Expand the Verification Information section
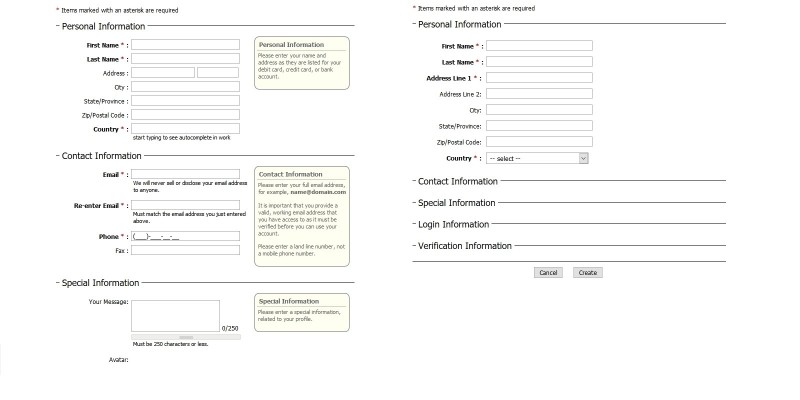The width and height of the screenshot is (800, 400). point(464,246)
